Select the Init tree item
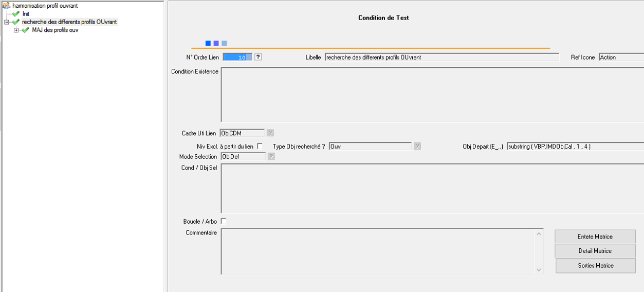The height and width of the screenshot is (292, 644). pyautogui.click(x=26, y=14)
